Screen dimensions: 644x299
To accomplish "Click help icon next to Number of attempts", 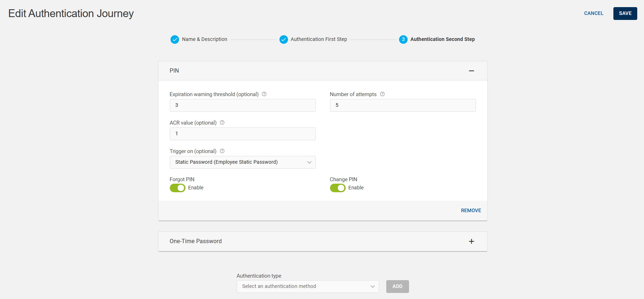I will coord(382,94).
